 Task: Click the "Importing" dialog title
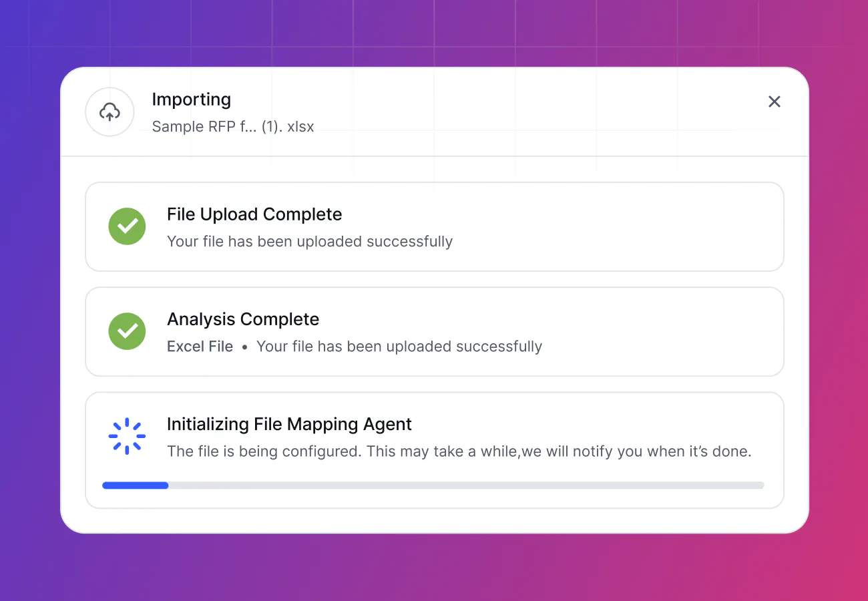tap(191, 99)
